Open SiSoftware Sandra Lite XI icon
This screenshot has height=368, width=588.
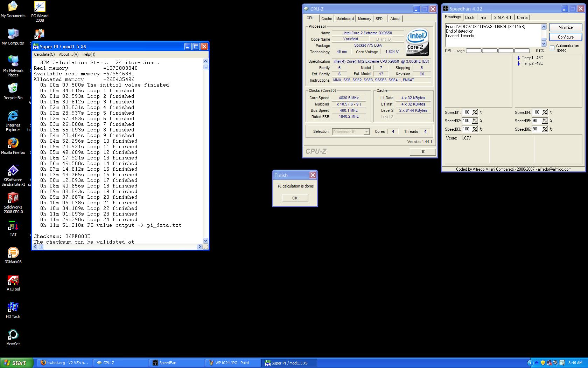[13, 176]
